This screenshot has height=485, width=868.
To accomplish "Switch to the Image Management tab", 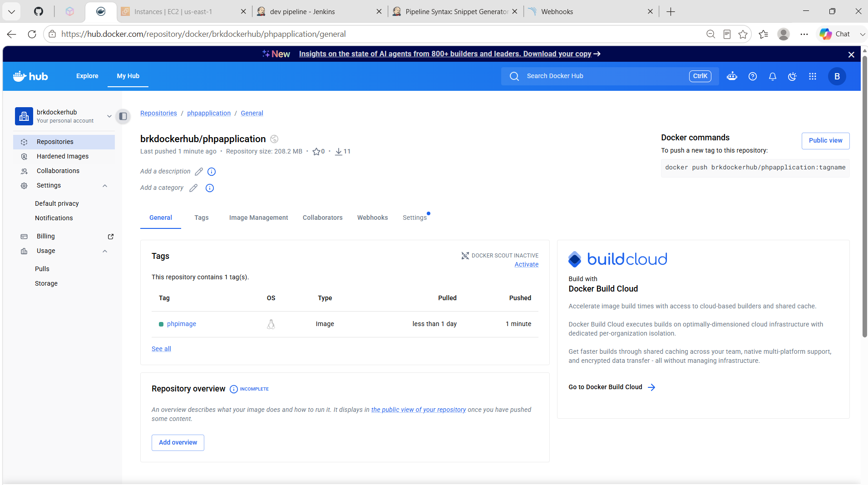I will [x=258, y=218].
